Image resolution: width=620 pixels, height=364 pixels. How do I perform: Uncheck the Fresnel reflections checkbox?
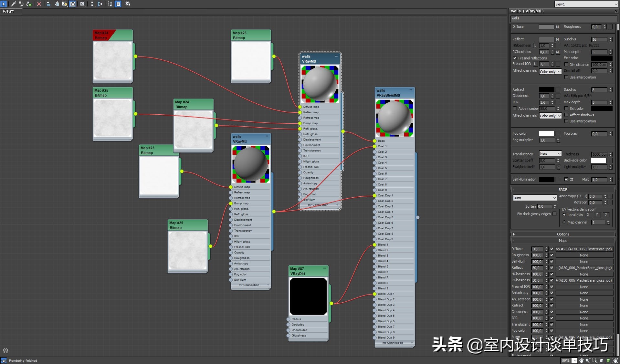pos(515,58)
